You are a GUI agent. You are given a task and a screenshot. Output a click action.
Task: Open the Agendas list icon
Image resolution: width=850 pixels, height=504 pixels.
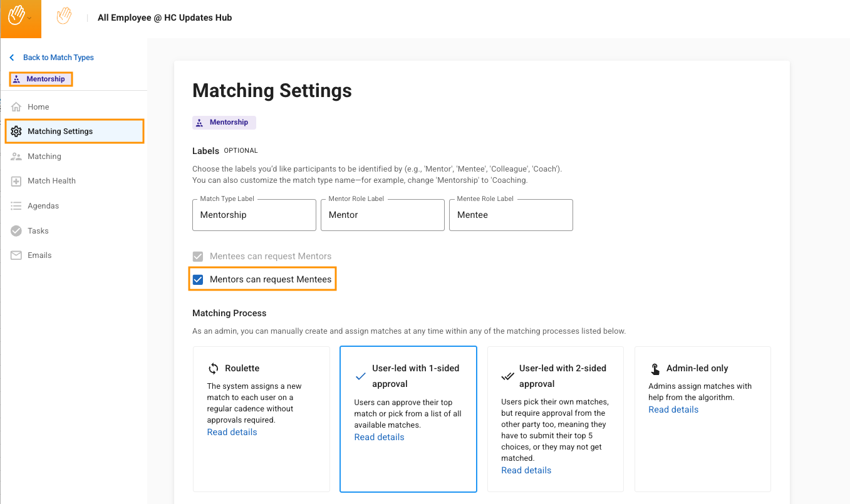pos(16,206)
